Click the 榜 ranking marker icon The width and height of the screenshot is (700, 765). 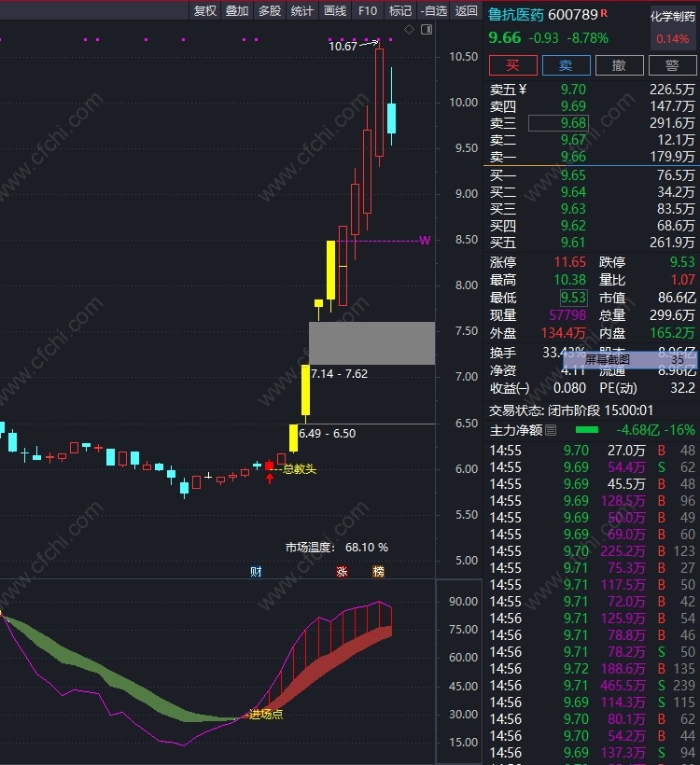[x=378, y=571]
